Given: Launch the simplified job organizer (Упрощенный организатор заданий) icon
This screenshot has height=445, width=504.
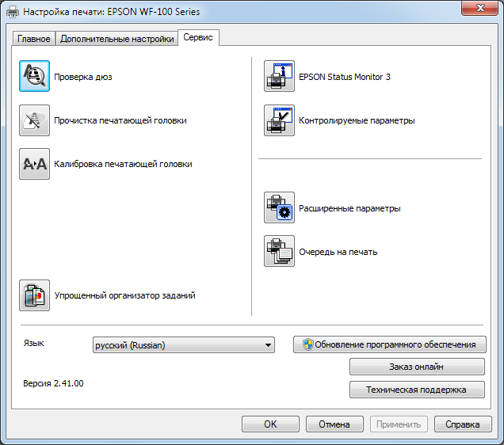Looking at the screenshot, I should point(34,295).
